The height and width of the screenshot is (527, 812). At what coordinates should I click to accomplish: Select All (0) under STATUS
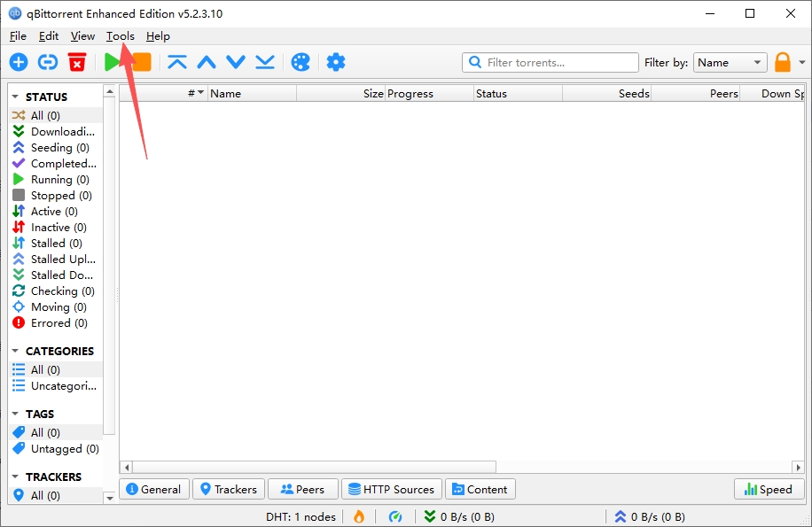click(x=56, y=115)
